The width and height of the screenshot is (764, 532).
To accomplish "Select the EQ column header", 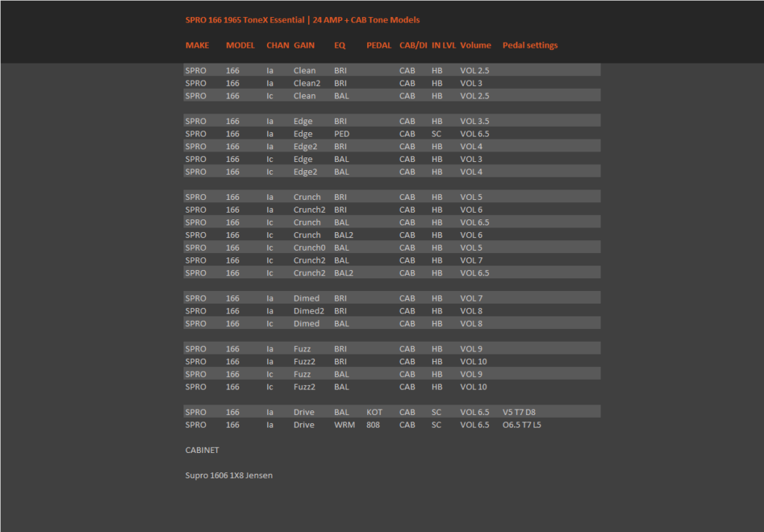I will (x=339, y=46).
